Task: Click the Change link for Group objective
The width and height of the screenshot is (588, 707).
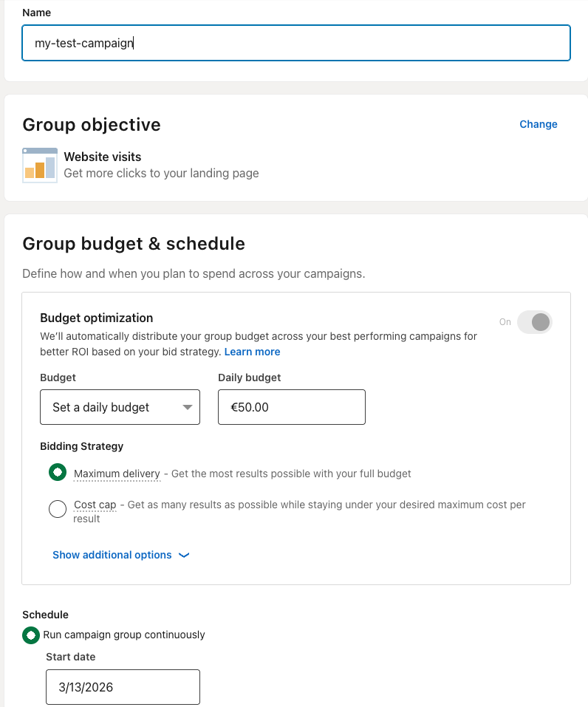Action: [538, 124]
